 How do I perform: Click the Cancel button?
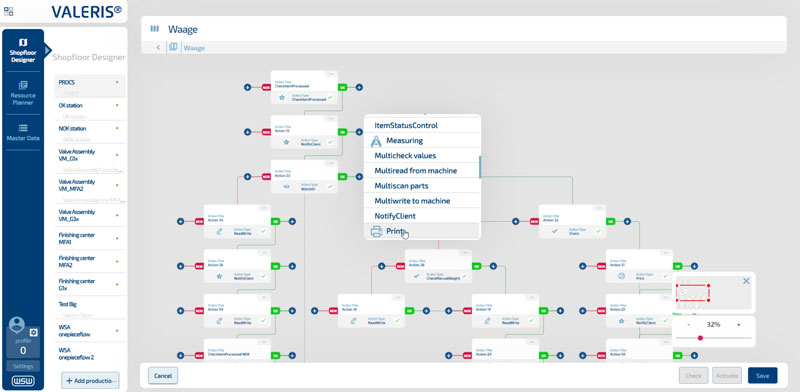[163, 376]
